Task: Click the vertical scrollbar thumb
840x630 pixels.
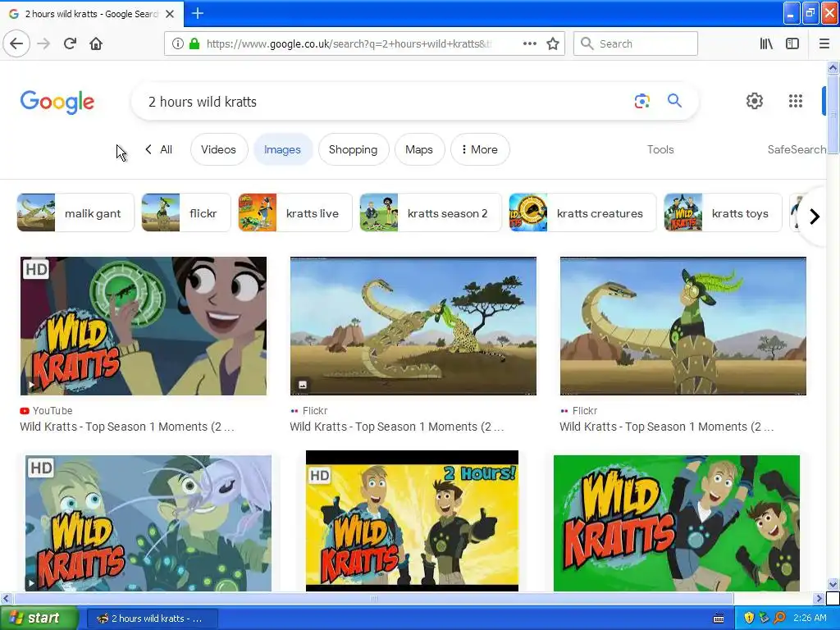Action: (833, 114)
